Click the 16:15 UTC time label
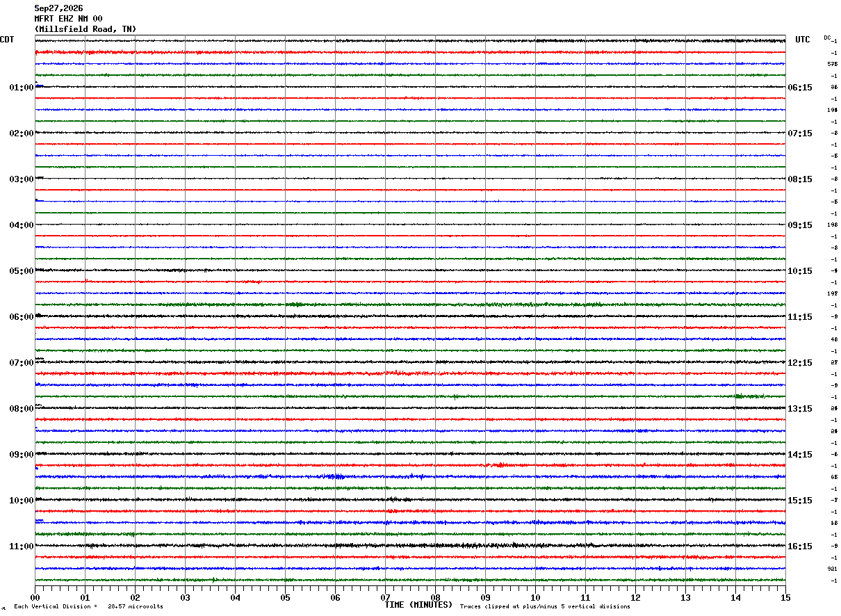 (x=799, y=546)
